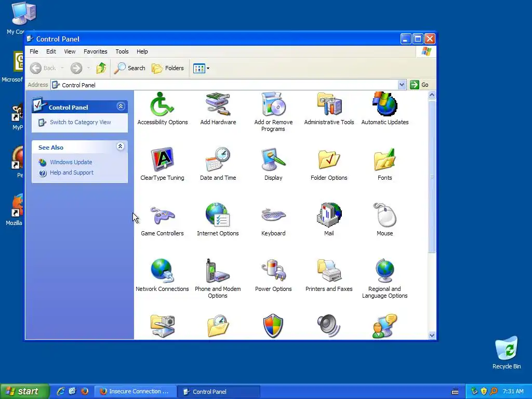Click the Address bar text field
This screenshot has width=532, height=399.
pos(224,85)
